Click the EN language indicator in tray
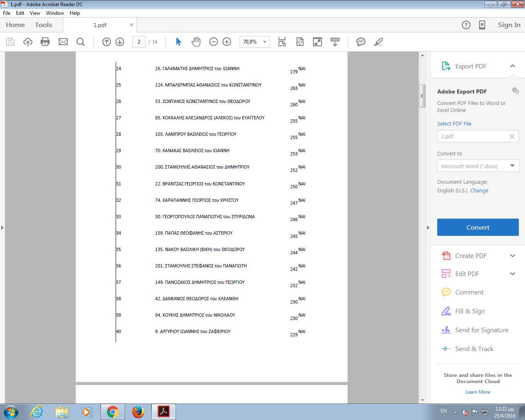Viewport: 525px width, 420px height. tap(443, 411)
